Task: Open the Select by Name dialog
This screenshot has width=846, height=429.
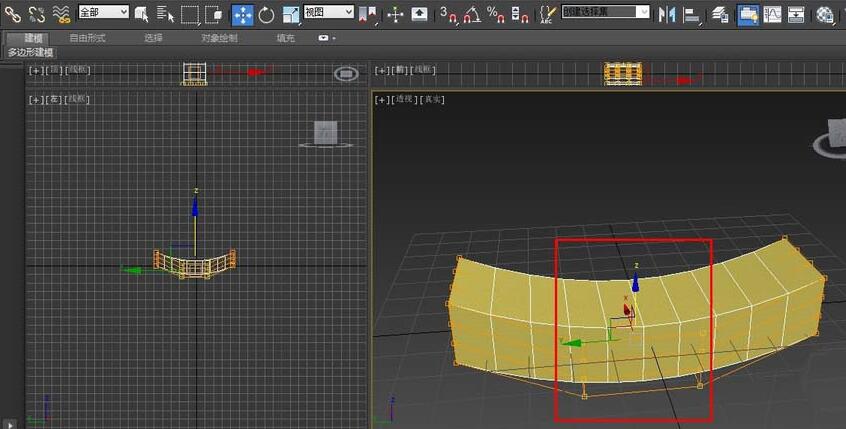Action: point(165,15)
